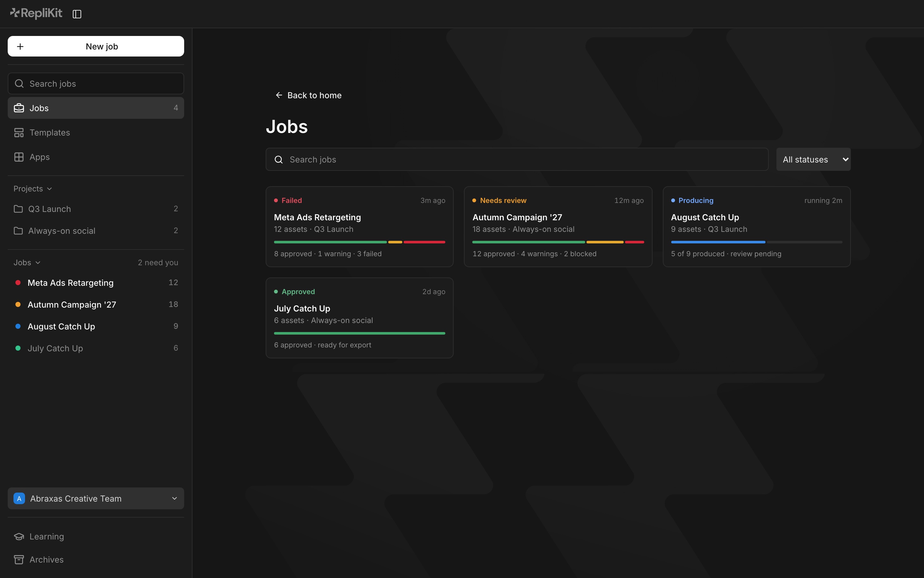Open the Learning menu item
Screen dimensions: 924x578
[x=96, y=536]
